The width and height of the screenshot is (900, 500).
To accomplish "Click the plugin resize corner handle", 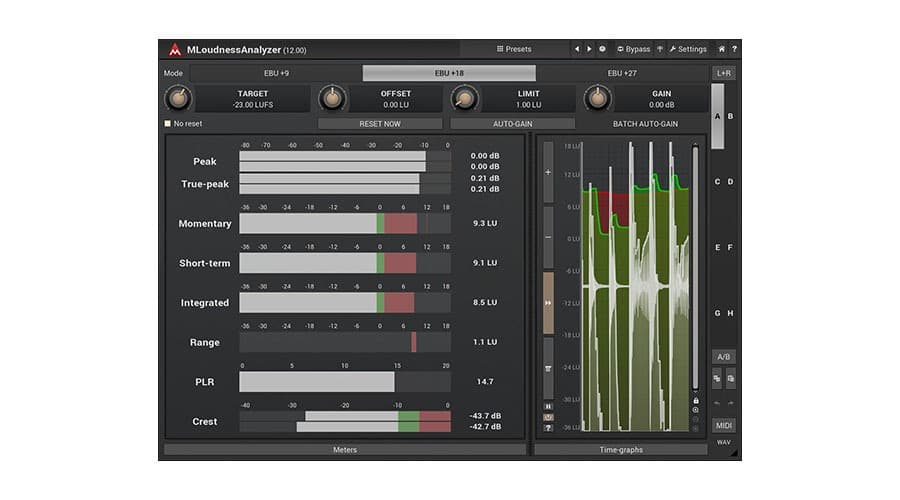I will (x=734, y=454).
